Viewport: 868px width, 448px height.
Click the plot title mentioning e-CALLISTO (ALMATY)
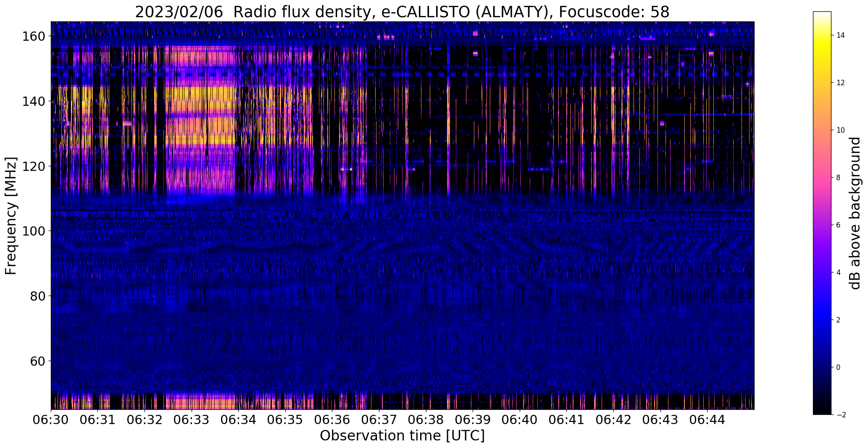coord(402,12)
